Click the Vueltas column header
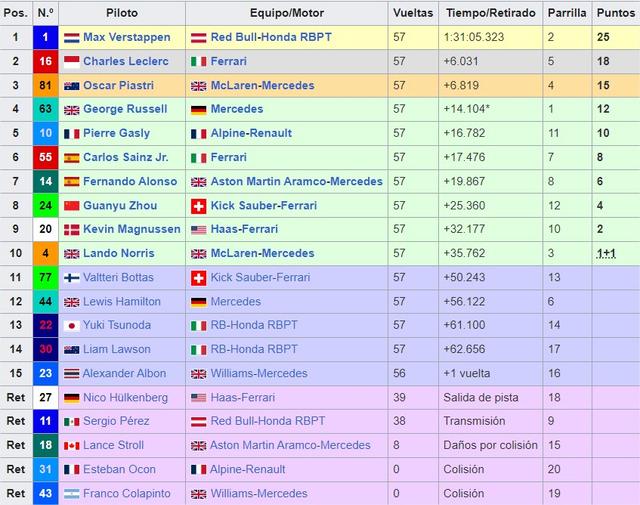 413,13
